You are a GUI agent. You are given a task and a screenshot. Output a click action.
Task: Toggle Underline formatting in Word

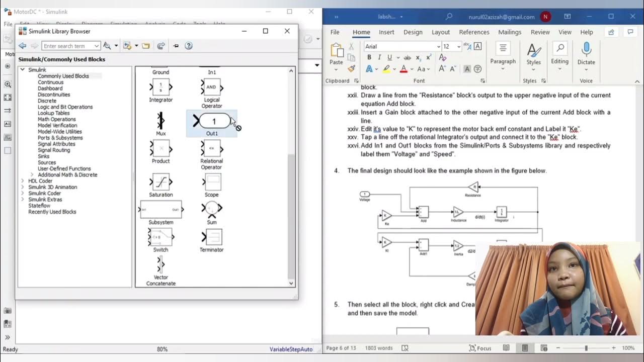389,57
